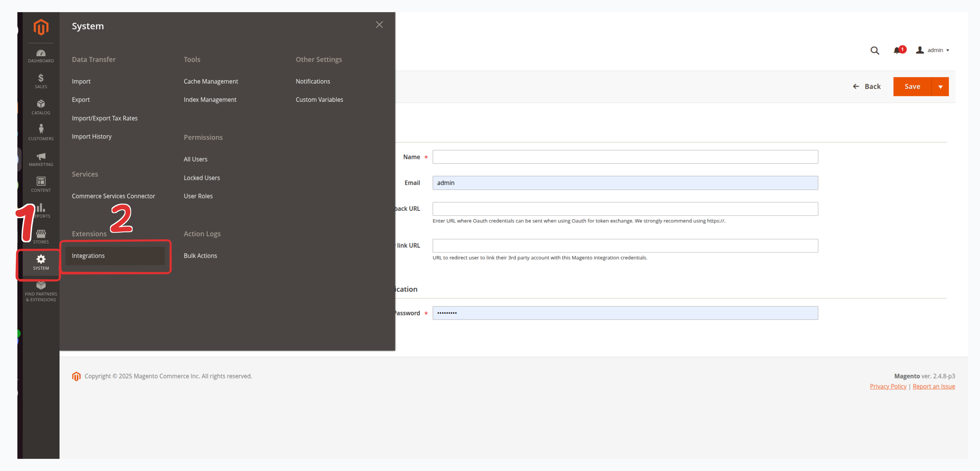This screenshot has width=980, height=471.
Task: Open the admin search magnifier
Action: [875, 50]
